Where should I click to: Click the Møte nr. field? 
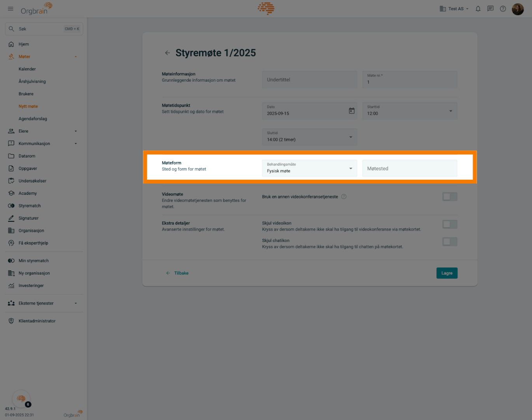click(410, 79)
